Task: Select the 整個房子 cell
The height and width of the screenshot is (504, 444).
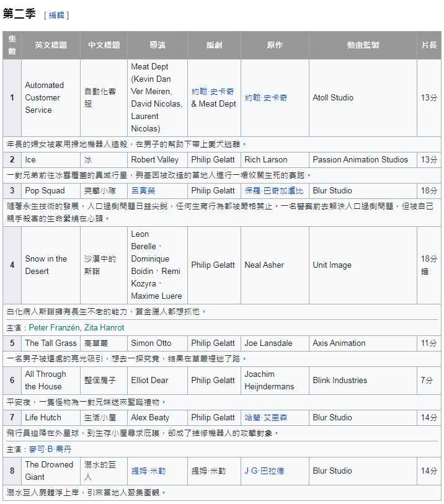Action: pyautogui.click(x=104, y=380)
